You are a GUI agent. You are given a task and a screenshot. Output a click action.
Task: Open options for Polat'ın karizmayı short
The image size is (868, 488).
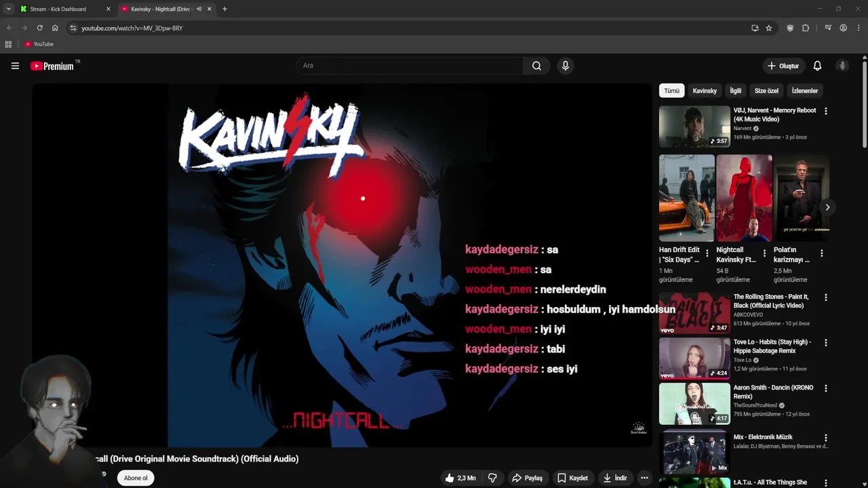tap(821, 253)
